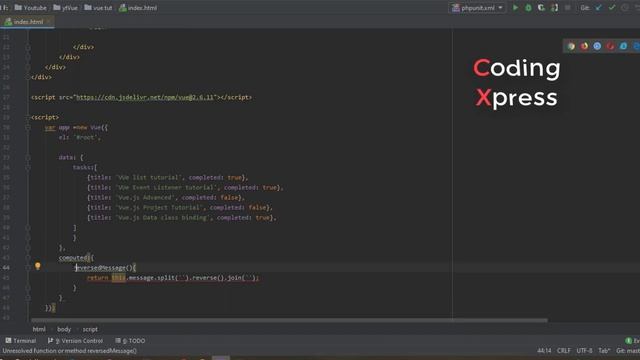640x360 pixels.
Task: Click the CRLF line separator status
Action: click(x=564, y=351)
